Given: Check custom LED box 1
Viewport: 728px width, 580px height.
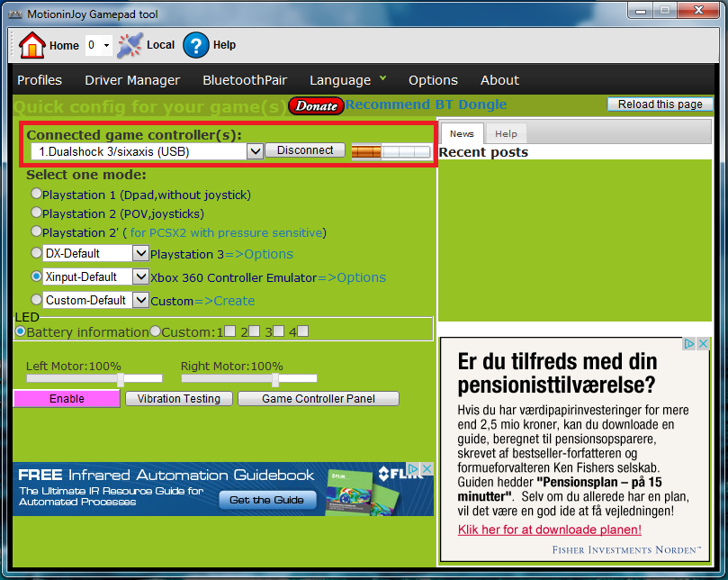Looking at the screenshot, I should (x=229, y=331).
